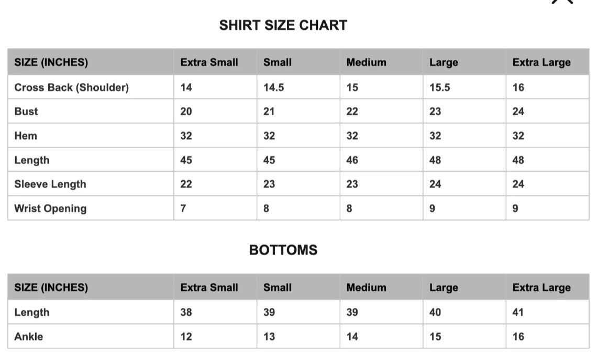Screen dimensions: 609x364
Task: Click Sleeve Length row label
Action: [x=50, y=184]
